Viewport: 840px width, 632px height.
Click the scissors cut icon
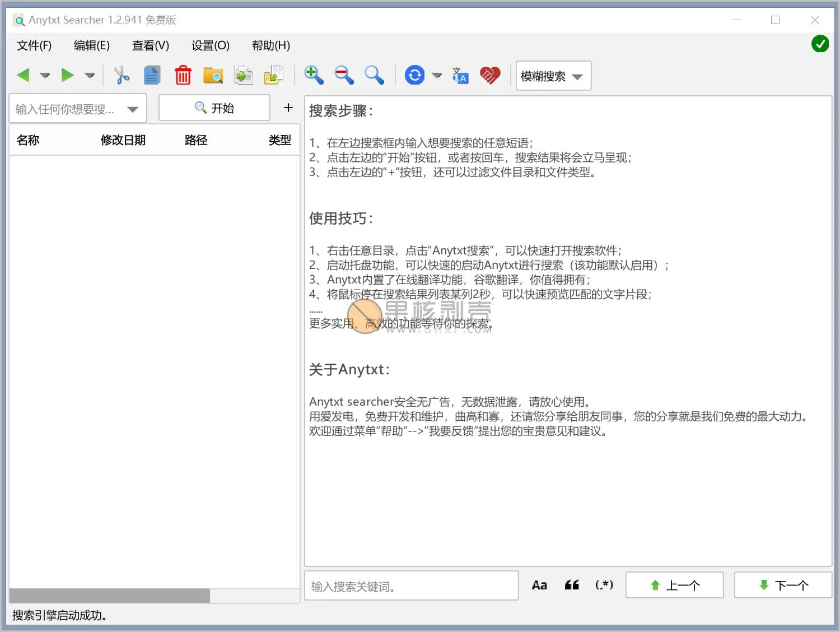click(122, 75)
